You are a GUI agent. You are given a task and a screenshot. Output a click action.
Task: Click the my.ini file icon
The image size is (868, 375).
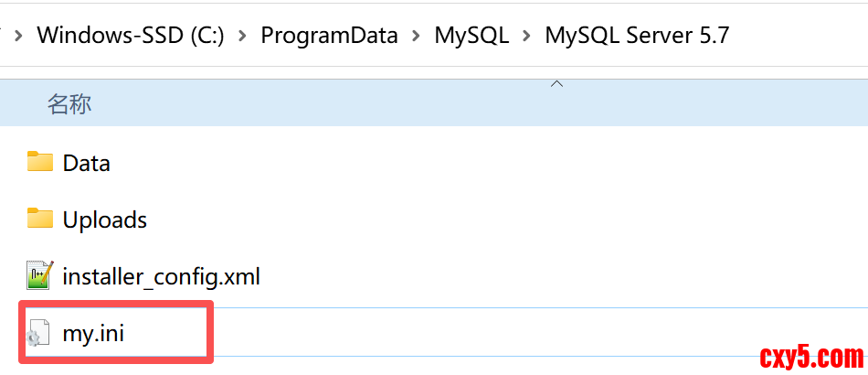click(38, 334)
